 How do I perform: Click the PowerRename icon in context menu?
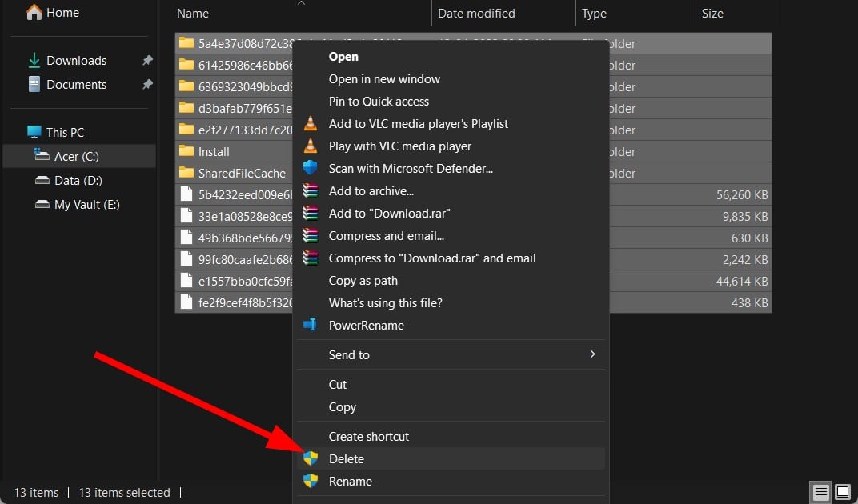[311, 325]
